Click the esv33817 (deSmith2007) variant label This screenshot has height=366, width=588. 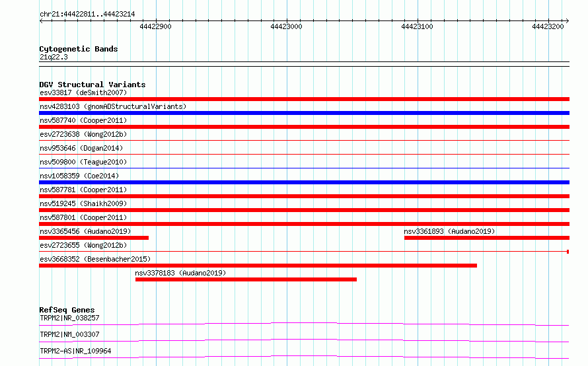pyautogui.click(x=83, y=92)
